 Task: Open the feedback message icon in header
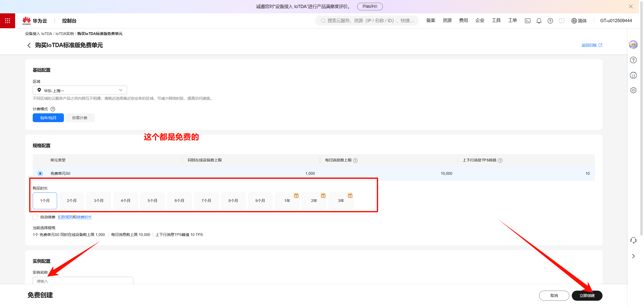tap(561, 21)
